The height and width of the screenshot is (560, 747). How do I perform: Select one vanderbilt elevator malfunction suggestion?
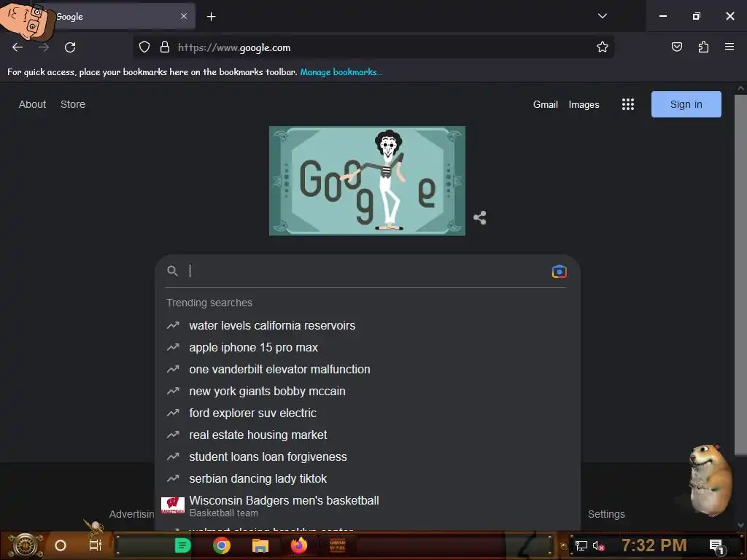click(367, 370)
